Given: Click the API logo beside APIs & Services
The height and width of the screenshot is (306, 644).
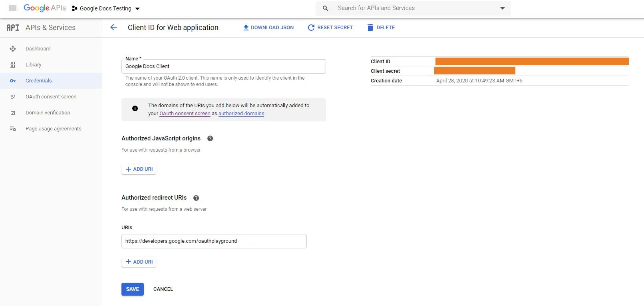Looking at the screenshot, I should 13,28.
